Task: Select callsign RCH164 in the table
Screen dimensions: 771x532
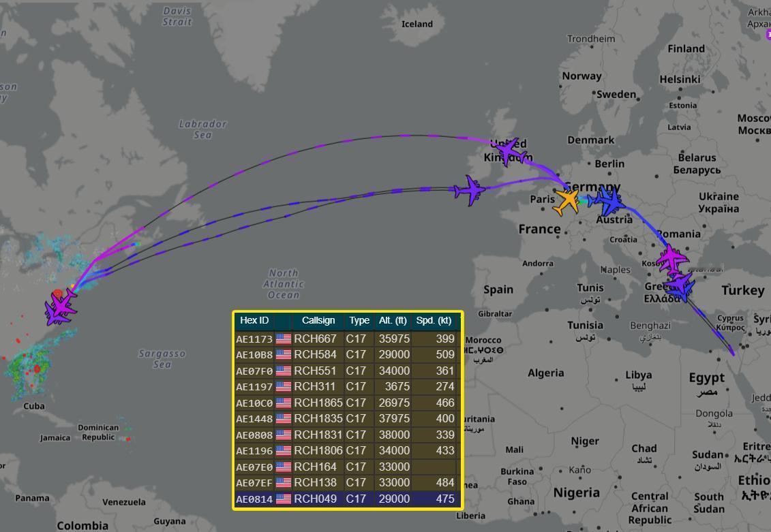Action: click(x=315, y=467)
